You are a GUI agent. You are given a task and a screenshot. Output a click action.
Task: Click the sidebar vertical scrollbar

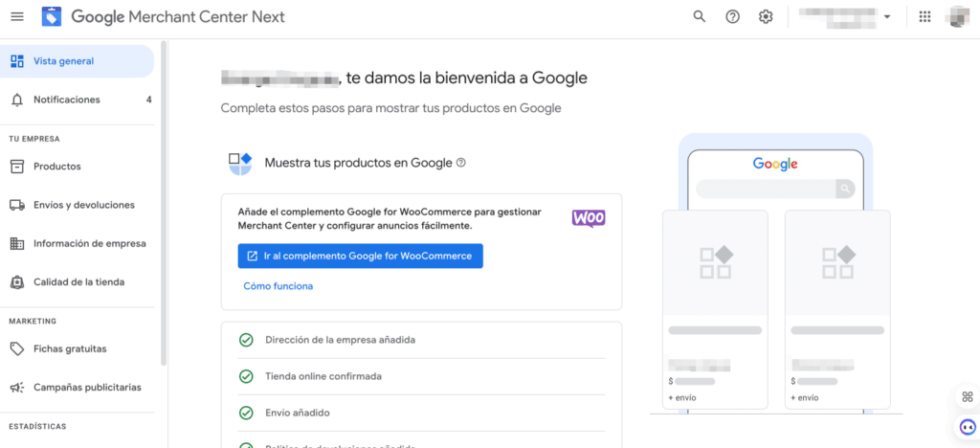[164, 203]
